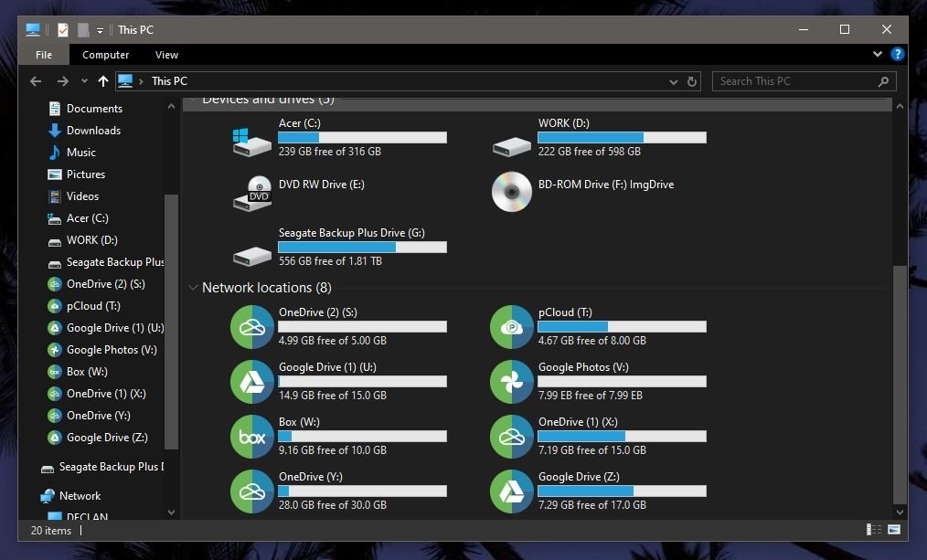Select Downloads in navigation pane
Screen dimensions: 927x560
(93, 131)
